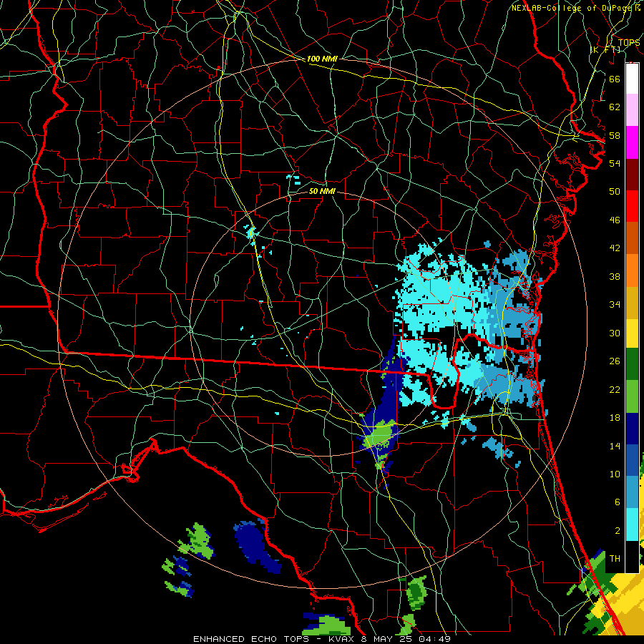The width and height of the screenshot is (644, 644).
Task: Select the bright red legend swatch
Action: pos(632,206)
